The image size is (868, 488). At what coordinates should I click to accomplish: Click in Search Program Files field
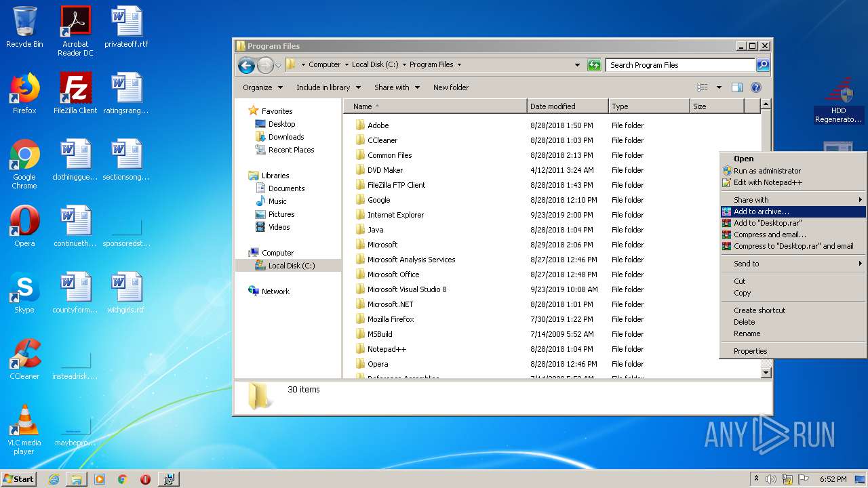tap(680, 65)
